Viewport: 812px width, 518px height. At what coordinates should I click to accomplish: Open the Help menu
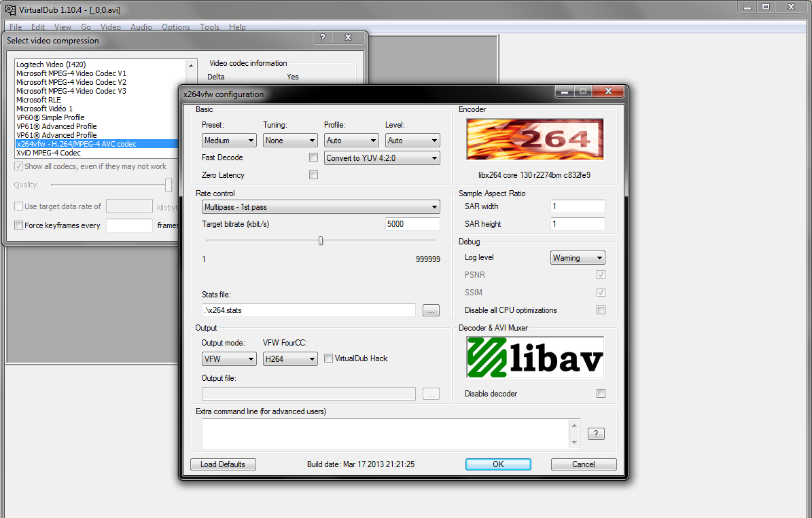click(237, 27)
